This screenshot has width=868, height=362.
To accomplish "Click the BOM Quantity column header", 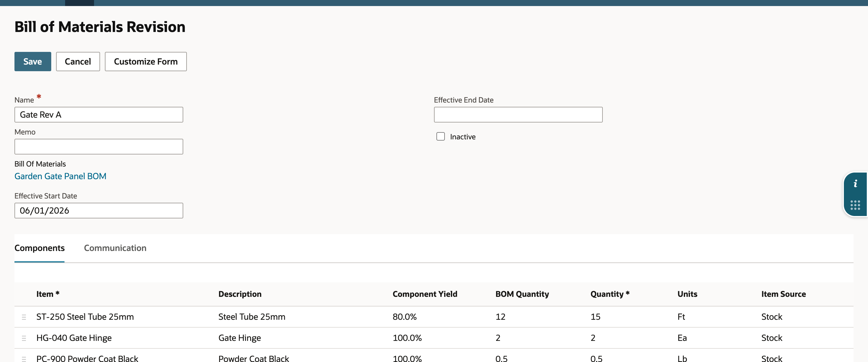I will point(522,294).
